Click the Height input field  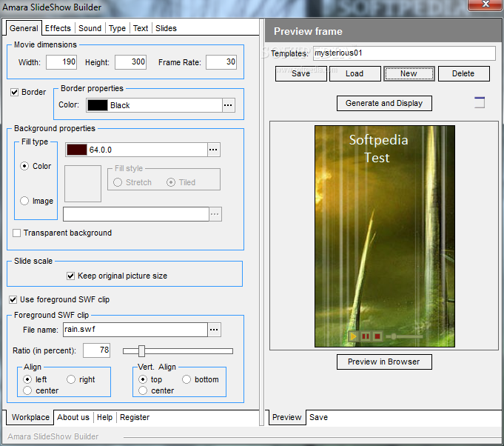[x=131, y=62]
